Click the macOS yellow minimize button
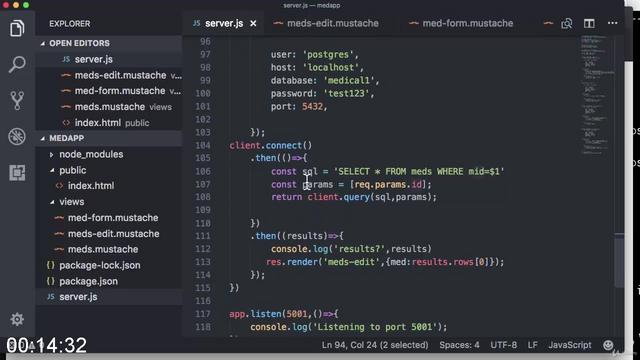Image resolution: width=640 pixels, height=360 pixels. pyautogui.click(x=16, y=5)
